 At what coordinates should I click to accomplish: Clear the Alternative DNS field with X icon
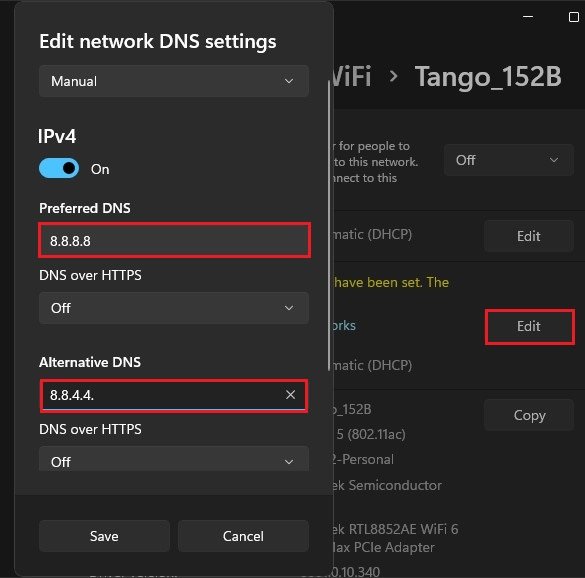(x=290, y=395)
